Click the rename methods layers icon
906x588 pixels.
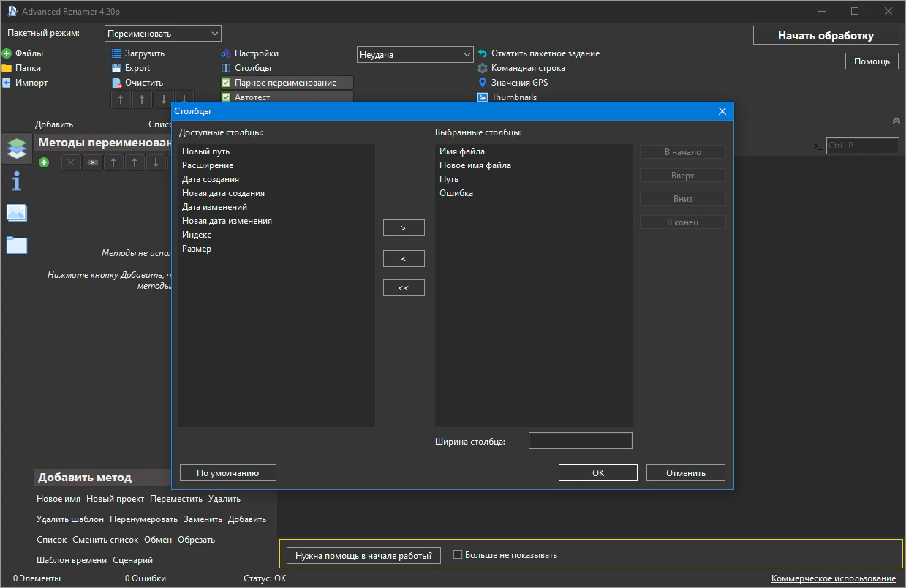pos(16,148)
